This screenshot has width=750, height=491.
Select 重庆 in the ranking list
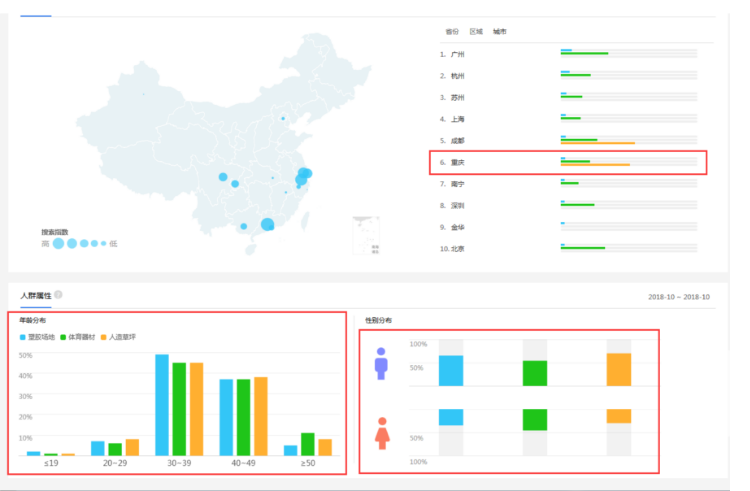coord(457,162)
